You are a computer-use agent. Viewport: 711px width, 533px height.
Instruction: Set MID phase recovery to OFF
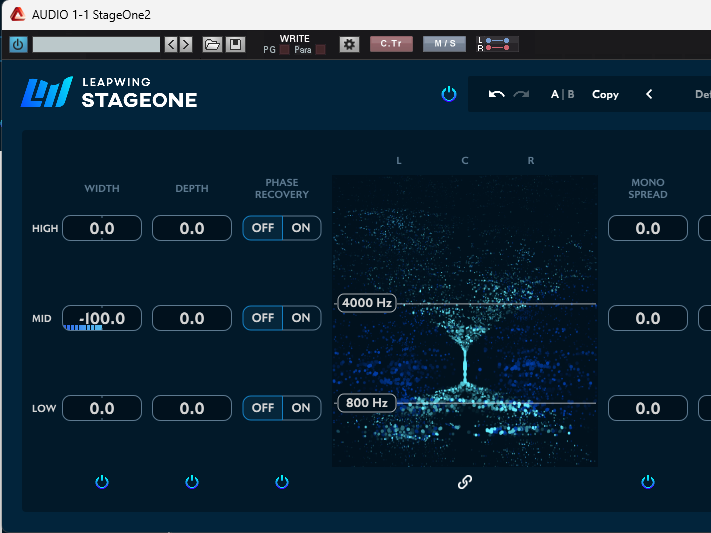point(263,318)
